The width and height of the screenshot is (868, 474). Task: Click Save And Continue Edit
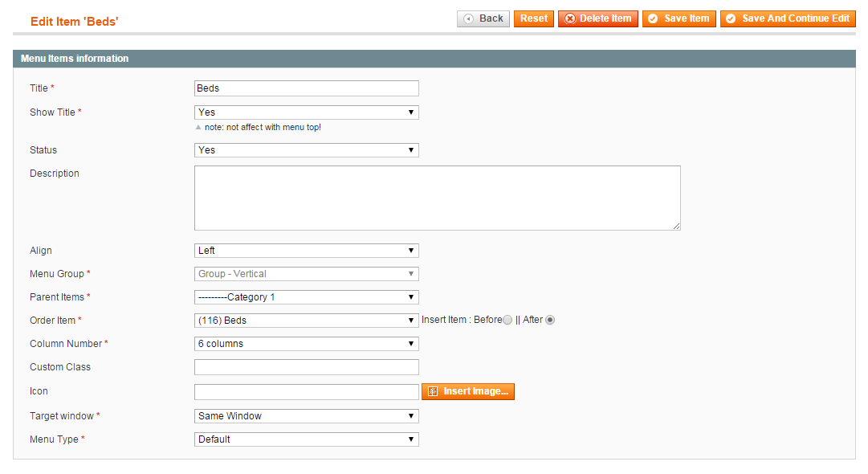[x=788, y=18]
